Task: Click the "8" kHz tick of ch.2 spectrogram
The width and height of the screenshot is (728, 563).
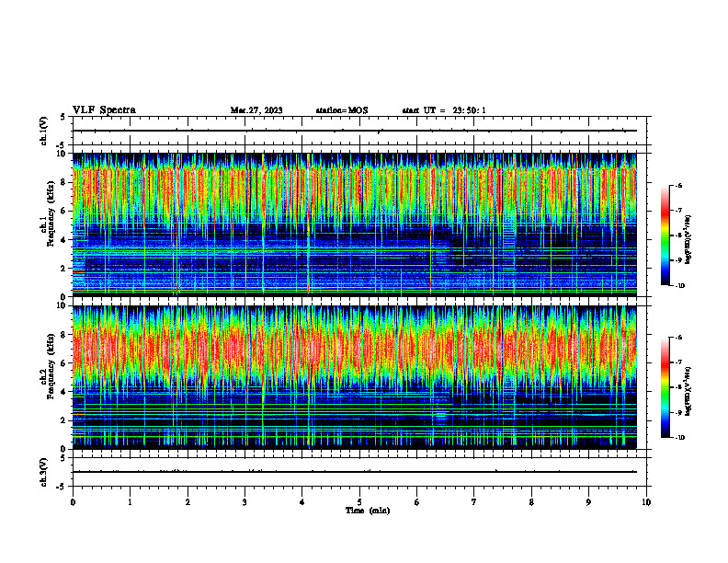Action: 63,335
